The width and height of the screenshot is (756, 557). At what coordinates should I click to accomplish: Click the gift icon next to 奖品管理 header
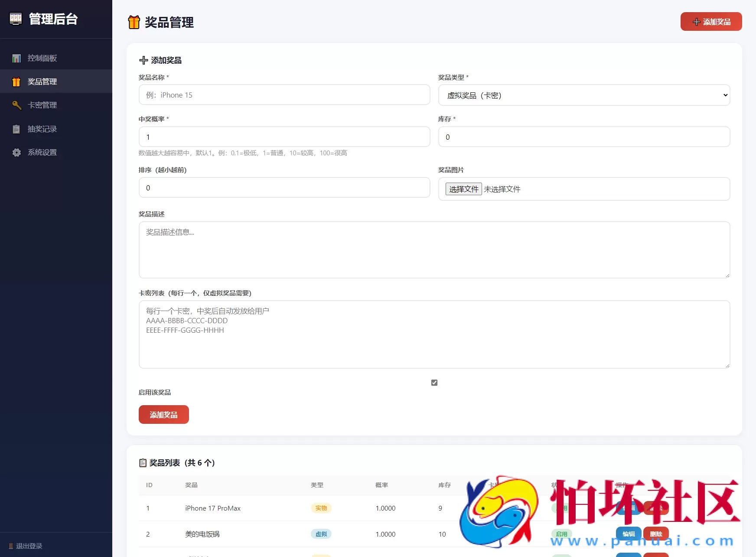134,22
